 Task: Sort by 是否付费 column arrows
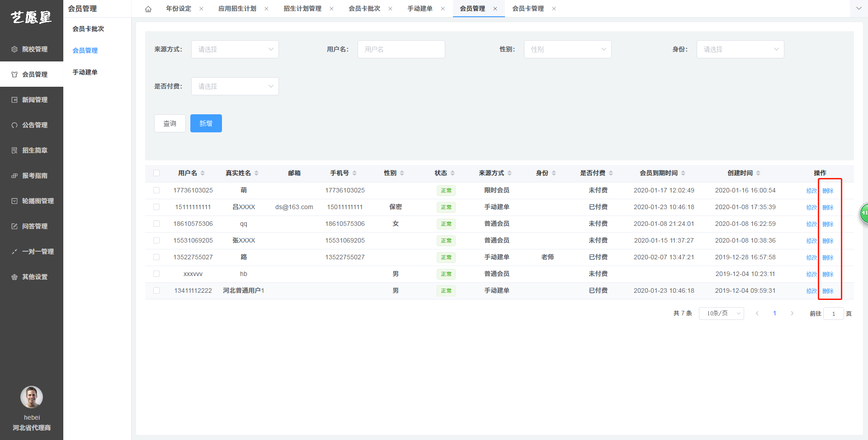(x=611, y=173)
